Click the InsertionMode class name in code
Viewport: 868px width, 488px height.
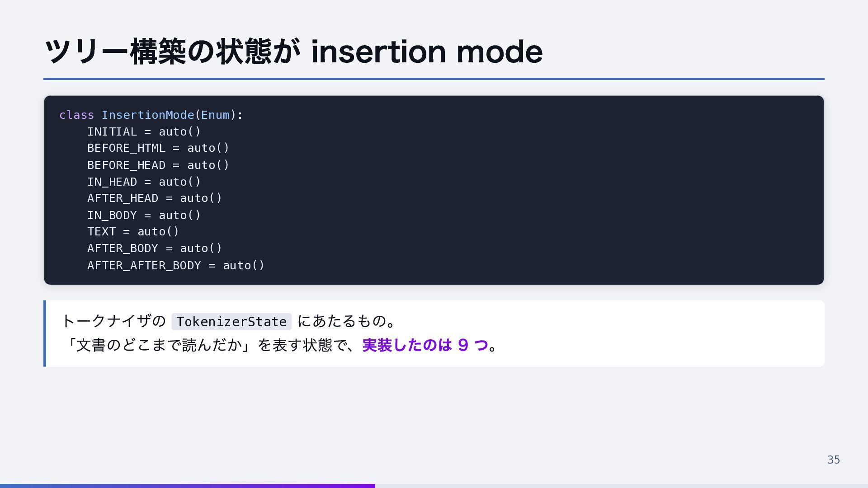tap(148, 115)
